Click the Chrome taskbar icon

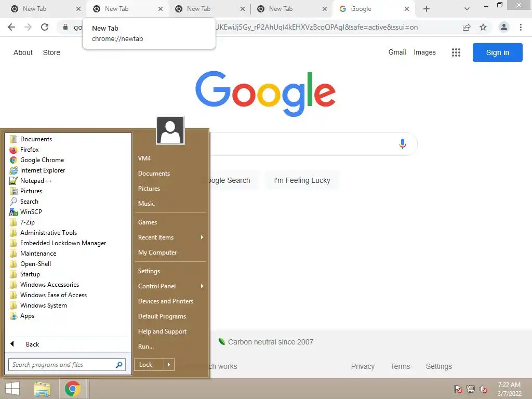coord(73,389)
